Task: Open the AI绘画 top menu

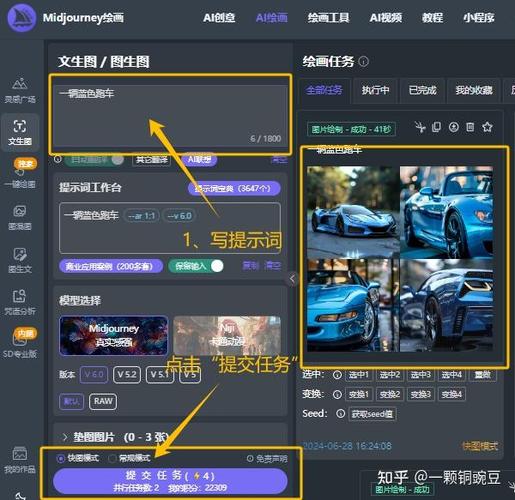Action: (272, 18)
